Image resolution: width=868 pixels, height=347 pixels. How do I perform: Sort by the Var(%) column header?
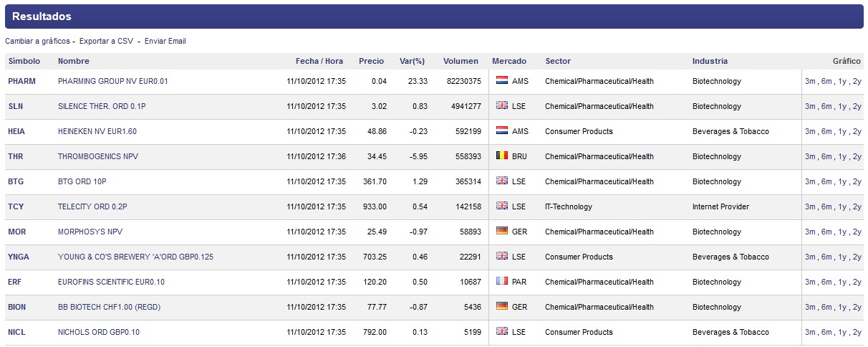(x=412, y=62)
